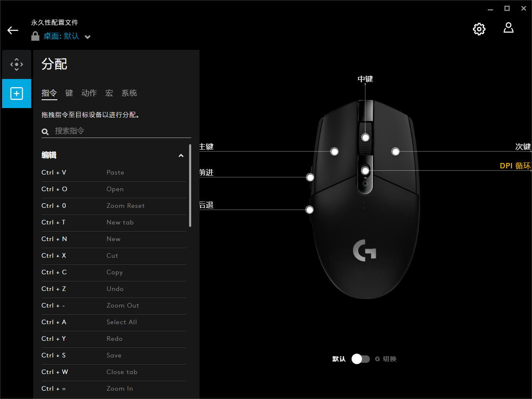This screenshot has width=532, height=399.
Task: Select the sensitivity (DPI) sidebar icon
Action: coord(17,64)
